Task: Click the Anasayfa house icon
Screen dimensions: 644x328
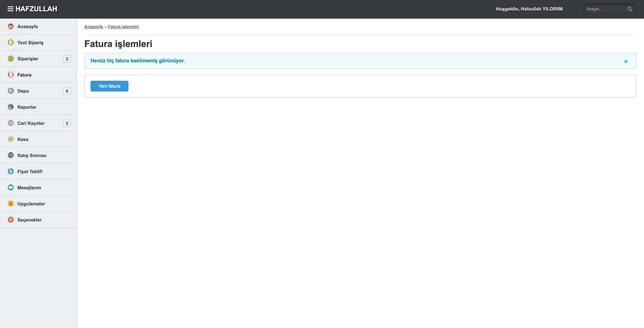Action: click(x=11, y=26)
